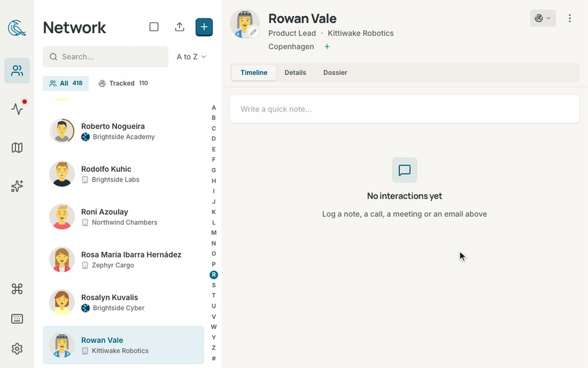Open the map view sidebar icon
The height and width of the screenshot is (368, 588).
17,148
